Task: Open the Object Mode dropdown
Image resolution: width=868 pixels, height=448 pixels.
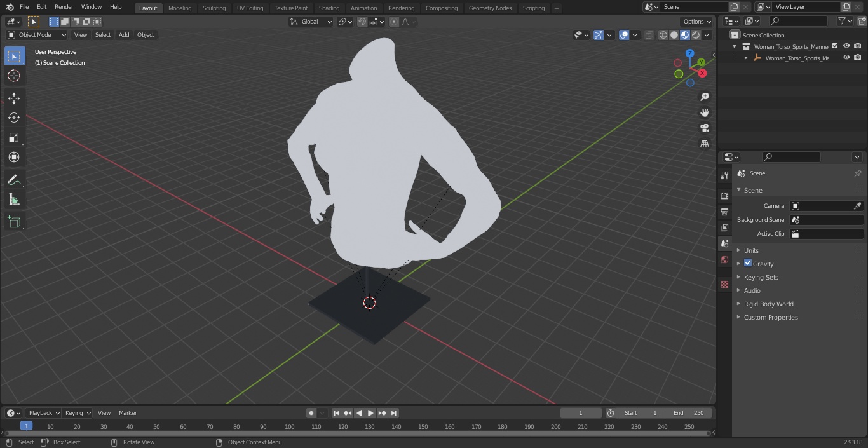Action: tap(37, 35)
